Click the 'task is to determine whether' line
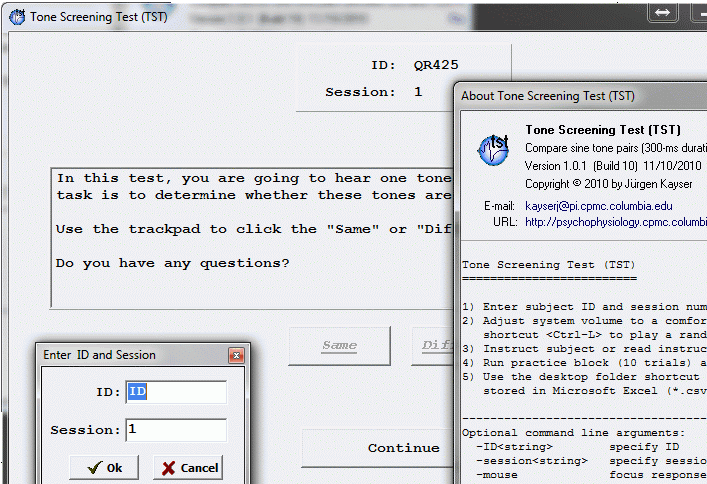707x484 pixels. (253, 195)
